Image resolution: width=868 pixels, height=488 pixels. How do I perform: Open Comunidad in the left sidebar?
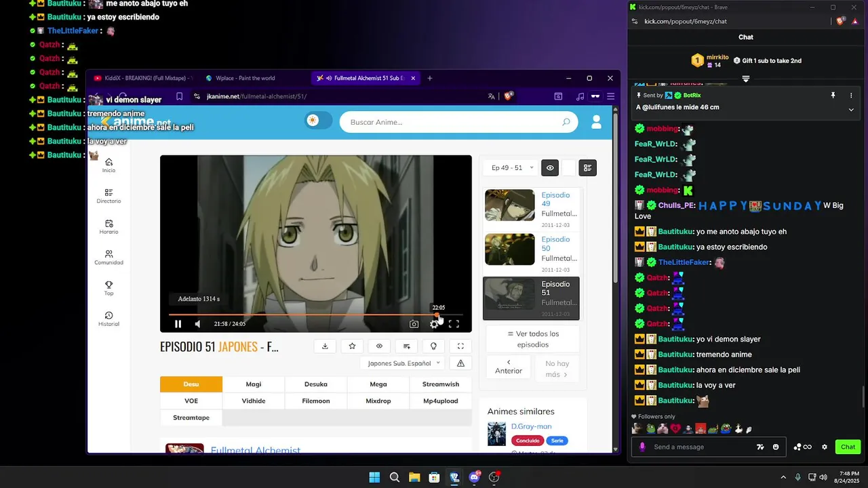tap(108, 258)
